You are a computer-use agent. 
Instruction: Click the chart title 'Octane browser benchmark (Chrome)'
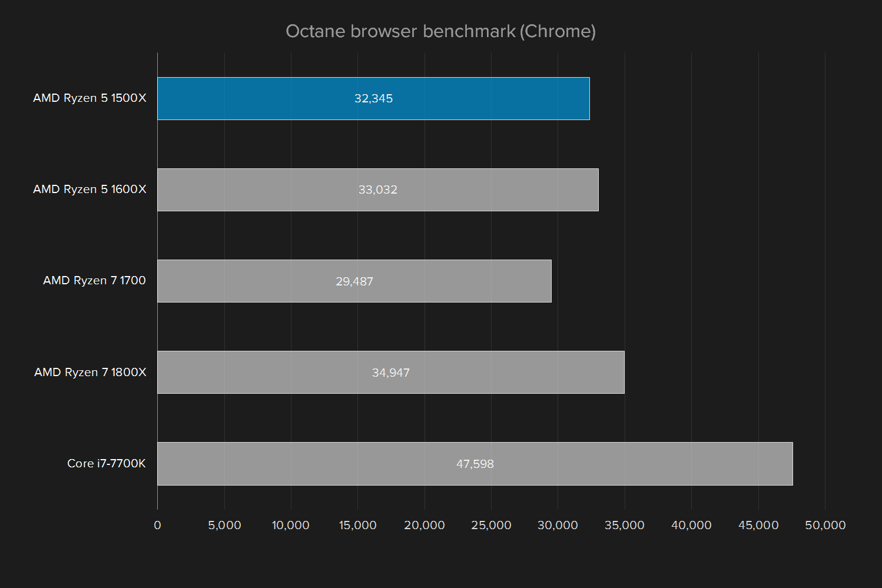pos(440,31)
